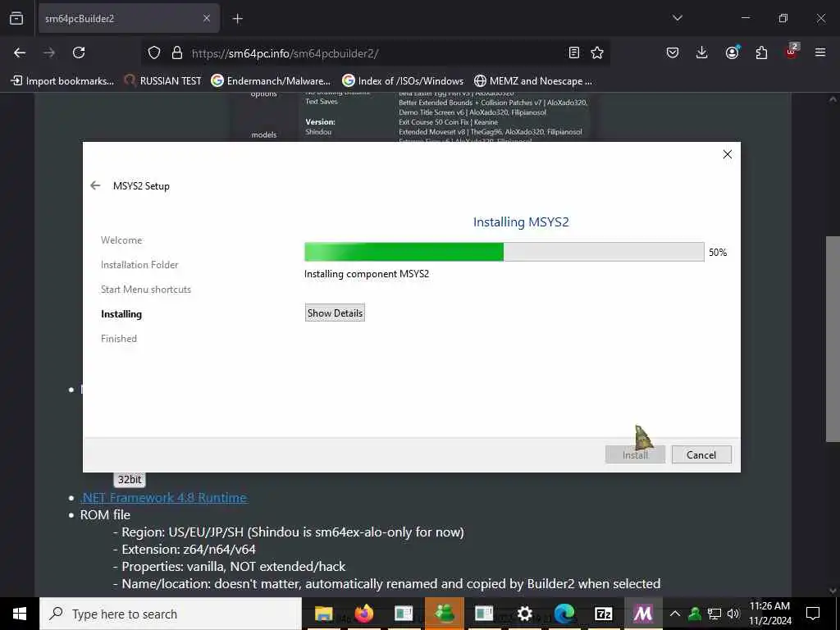Image resolution: width=840 pixels, height=630 pixels.
Task: Click the installation progress bar
Action: click(x=504, y=252)
